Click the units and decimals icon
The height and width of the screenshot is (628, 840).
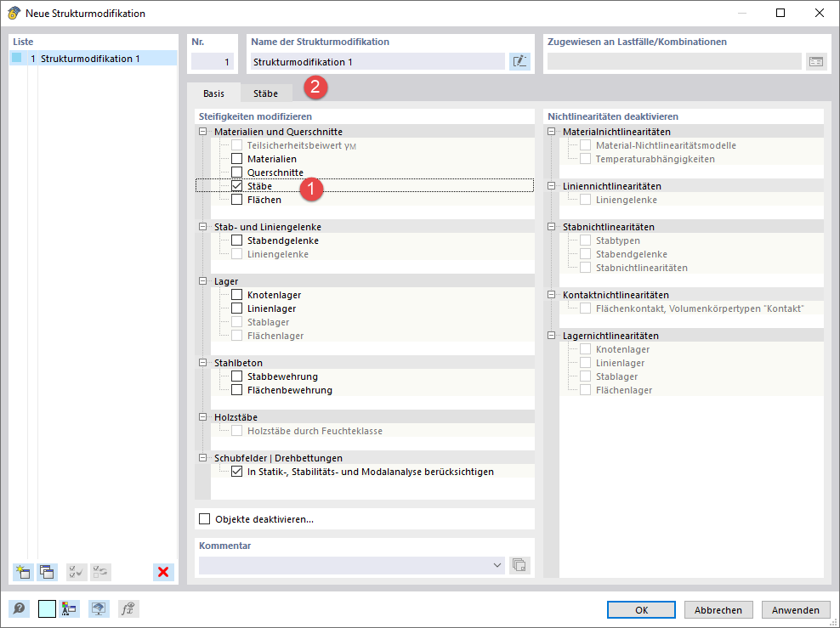tap(69, 608)
